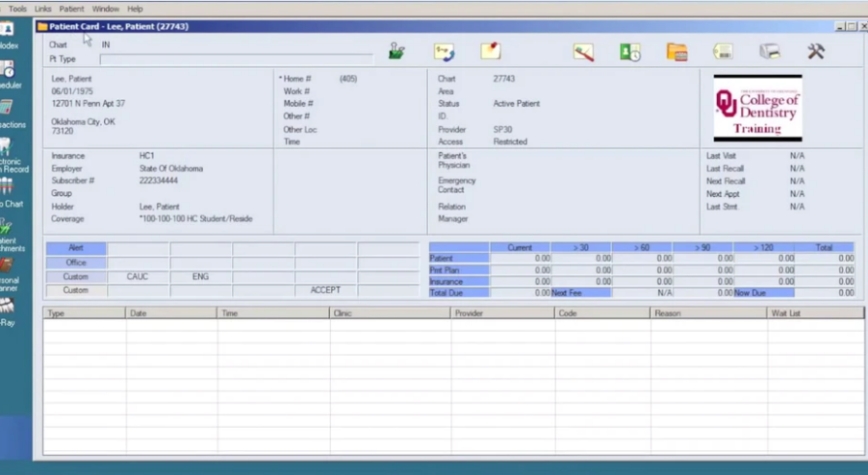
Task: Open the Tools menu
Action: [17, 9]
